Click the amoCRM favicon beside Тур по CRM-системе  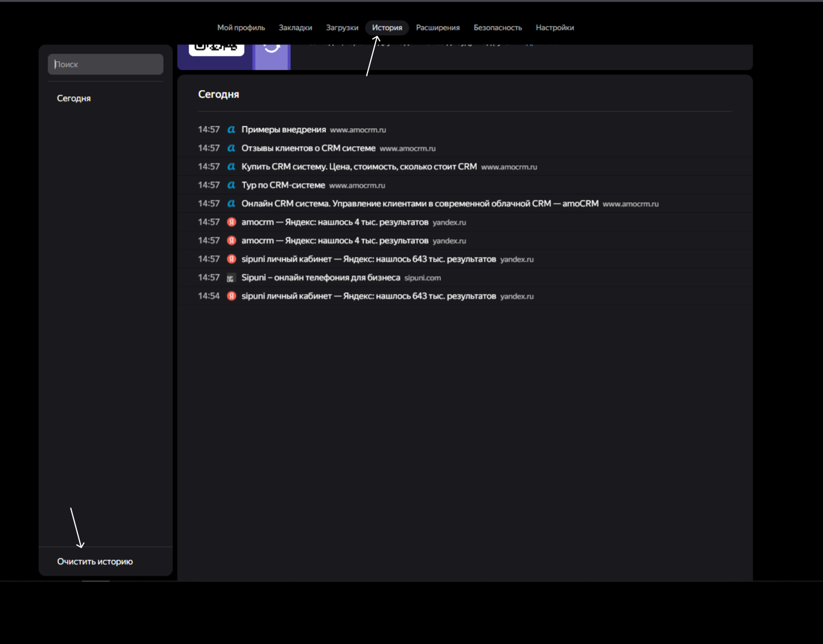[231, 185]
